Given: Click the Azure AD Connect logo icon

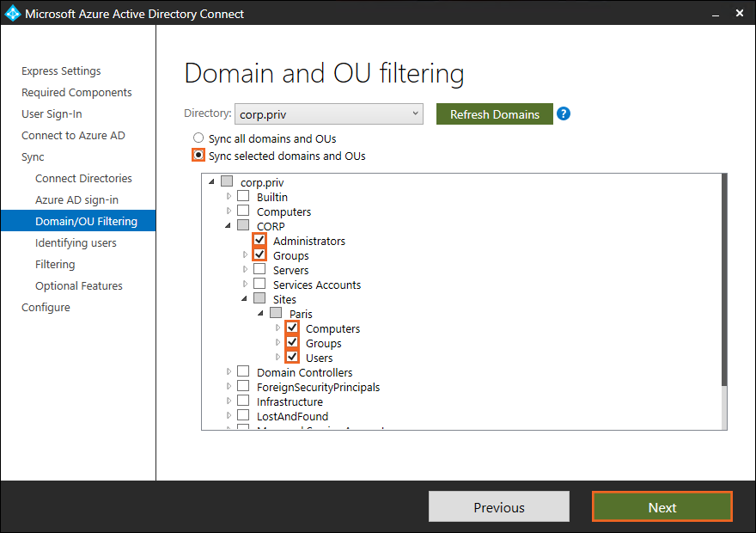Looking at the screenshot, I should 13,14.
